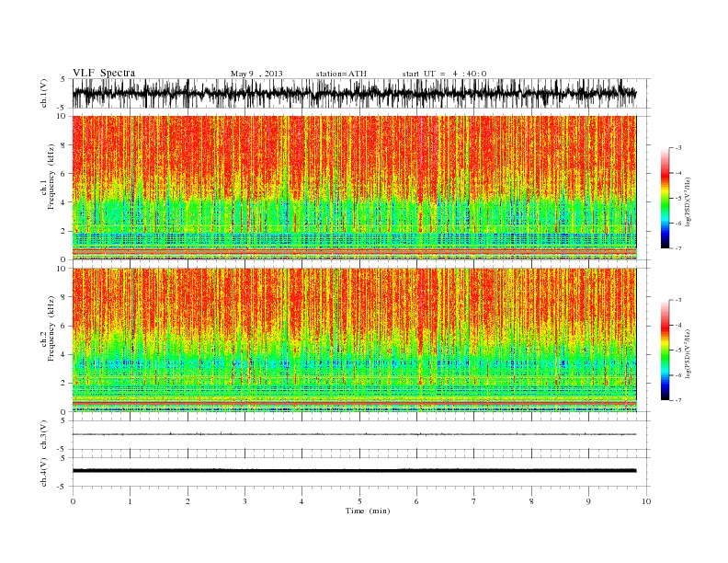Click the lower colorbar "-6" tick label
The height and width of the screenshot is (563, 728).
tap(678, 375)
